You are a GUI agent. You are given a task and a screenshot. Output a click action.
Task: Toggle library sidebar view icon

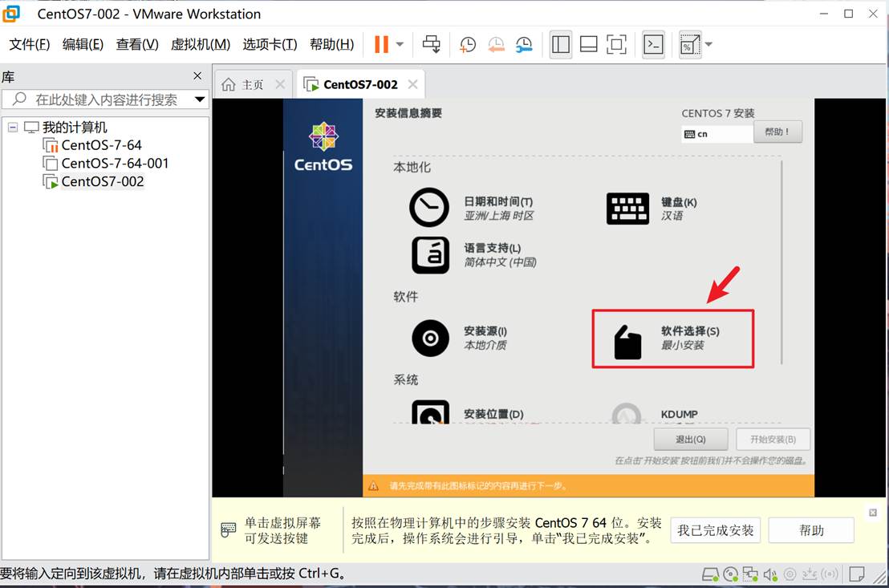tap(561, 44)
